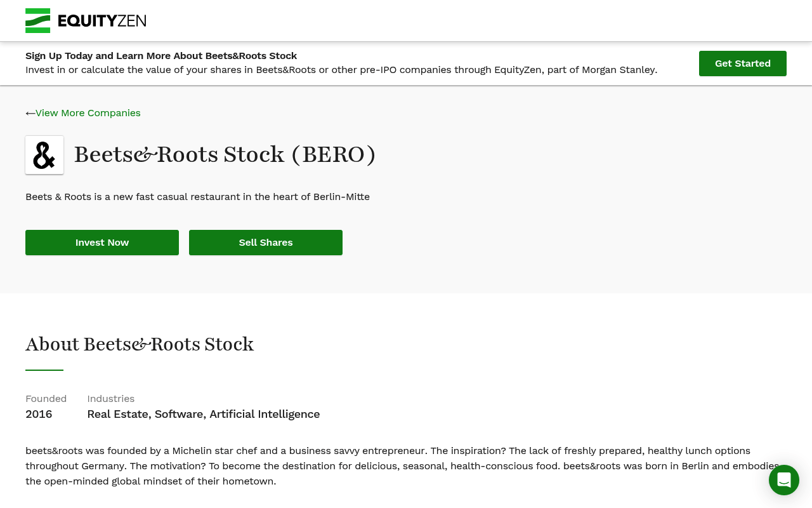
Task: Click the fast casual restaurant description line
Action: click(197, 197)
